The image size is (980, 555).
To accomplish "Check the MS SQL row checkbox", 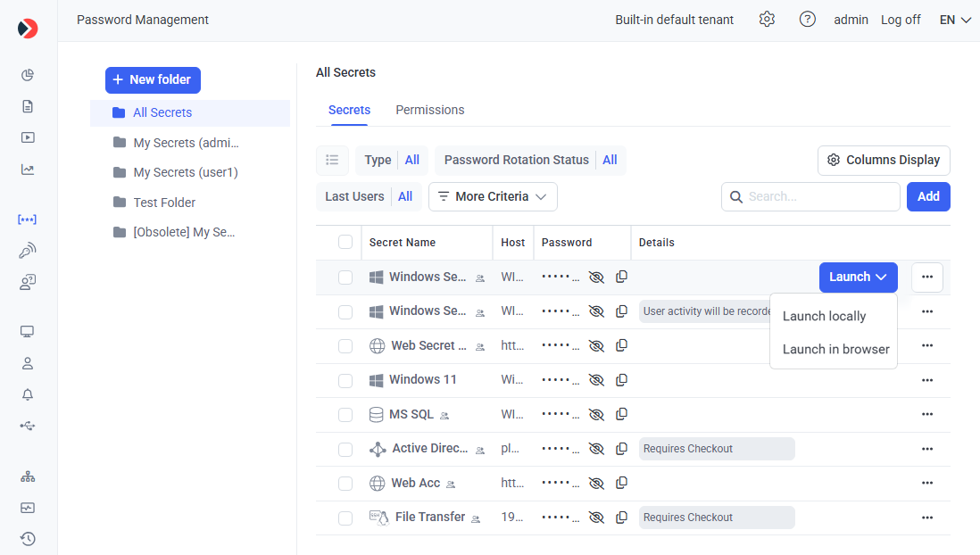I will pyautogui.click(x=345, y=415).
